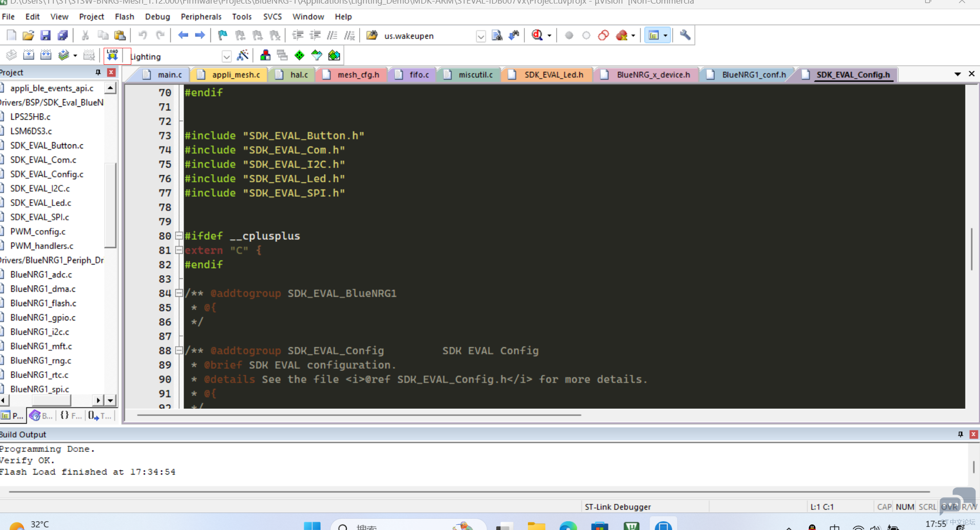Image resolution: width=980 pixels, height=530 pixels.
Task: Click the Project panel vertical scrollbar thumb
Action: click(x=110, y=205)
